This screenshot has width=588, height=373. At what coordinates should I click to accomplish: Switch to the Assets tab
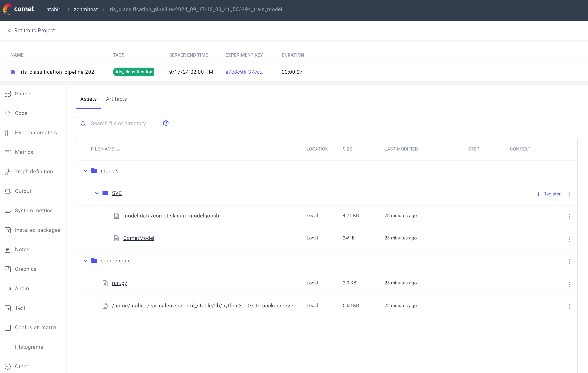pyautogui.click(x=88, y=99)
